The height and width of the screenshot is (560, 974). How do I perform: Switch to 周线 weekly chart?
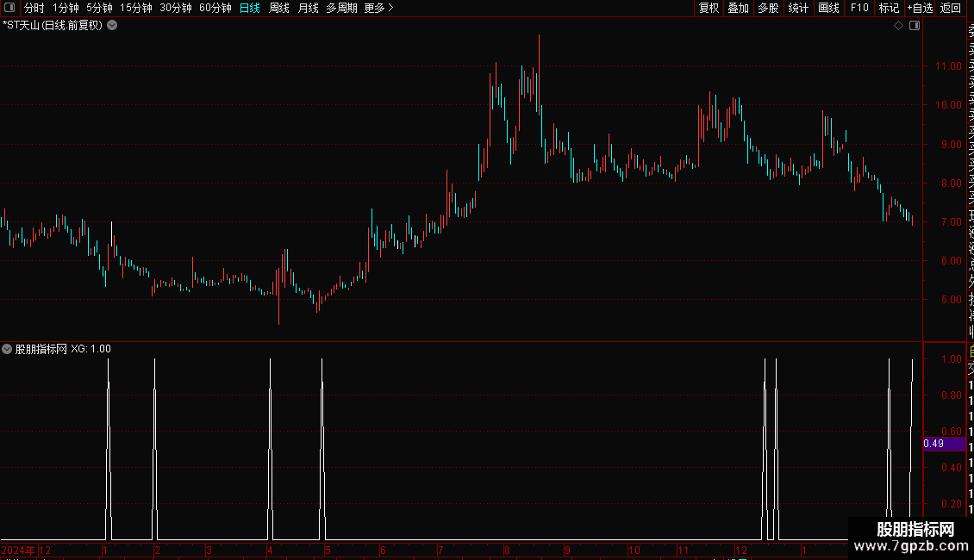[279, 8]
